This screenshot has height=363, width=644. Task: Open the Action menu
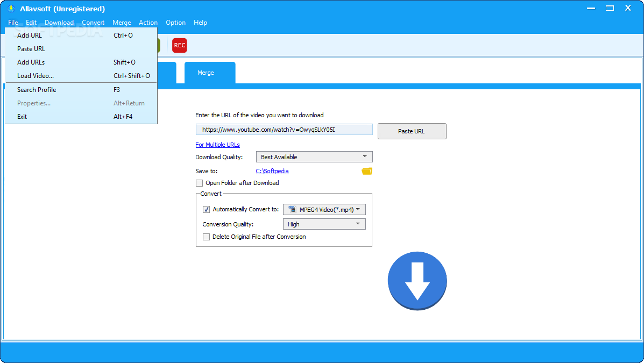coord(148,23)
